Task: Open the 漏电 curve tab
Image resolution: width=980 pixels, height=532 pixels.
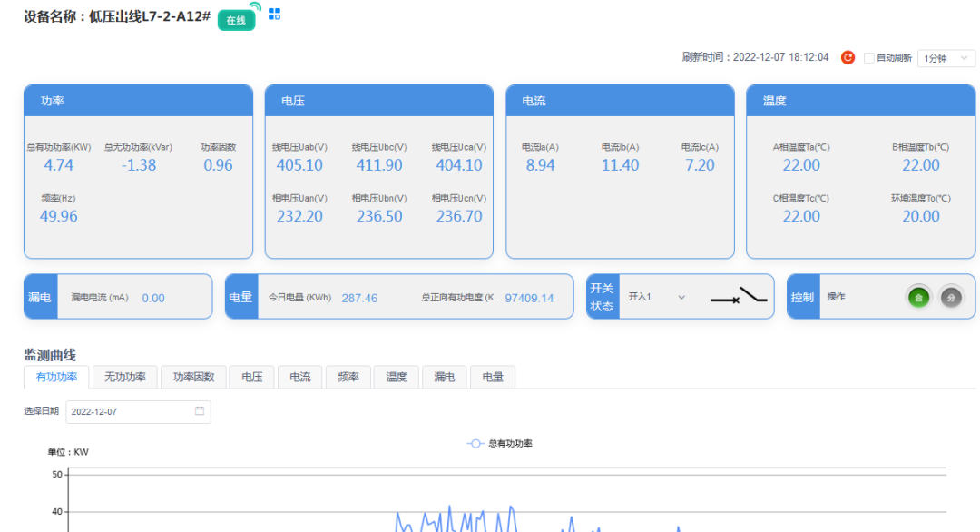Action: coord(445,377)
